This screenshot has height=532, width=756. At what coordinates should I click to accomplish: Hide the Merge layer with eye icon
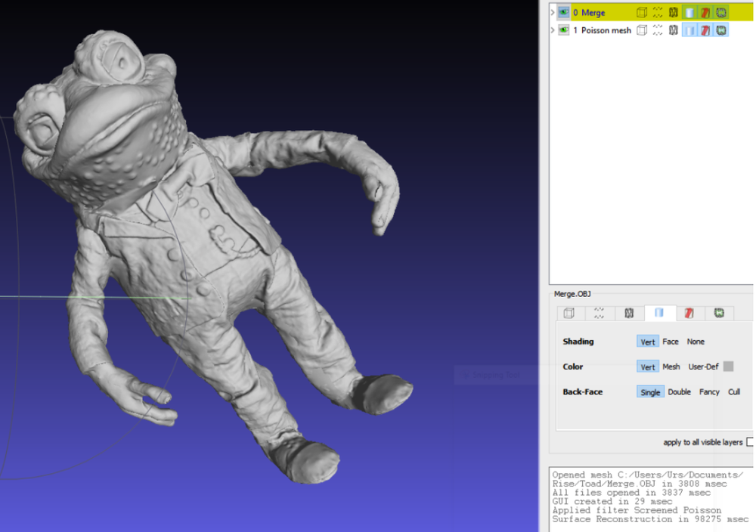(564, 13)
